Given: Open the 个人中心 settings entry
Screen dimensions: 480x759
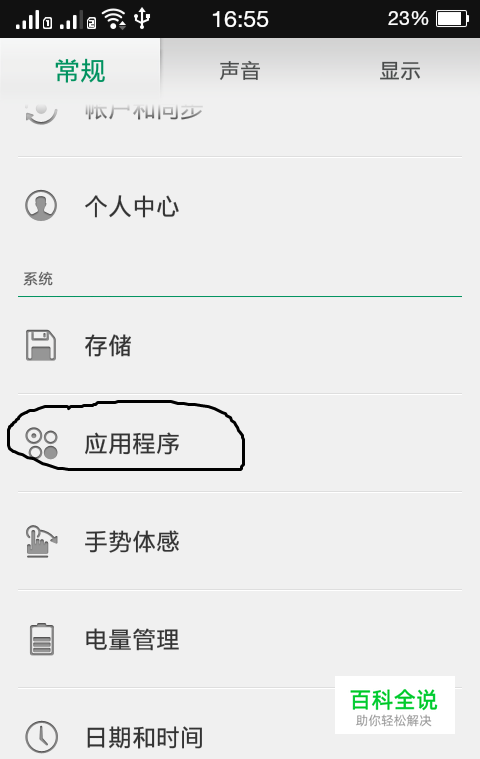Looking at the screenshot, I should (x=240, y=206).
